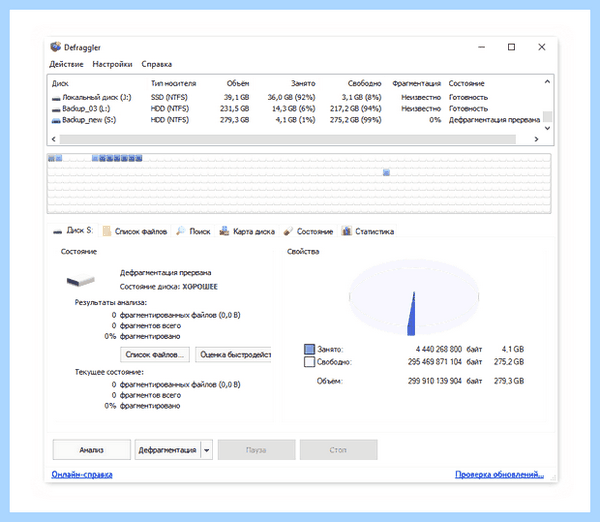Click the horizontal scrollbar track of drive list
600x522 pixels.
(x=287, y=139)
